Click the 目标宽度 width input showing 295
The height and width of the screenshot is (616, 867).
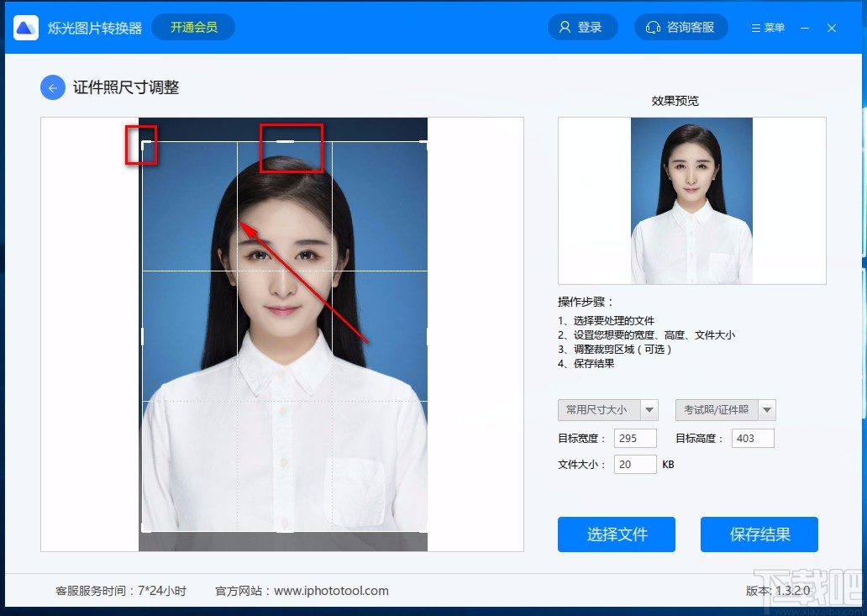[635, 438]
